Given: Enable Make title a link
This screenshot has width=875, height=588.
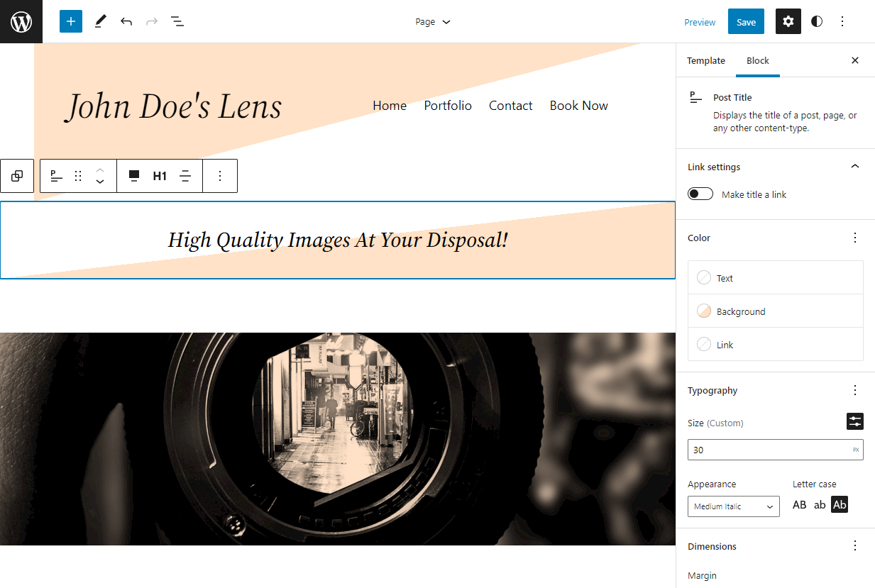Looking at the screenshot, I should coord(700,193).
